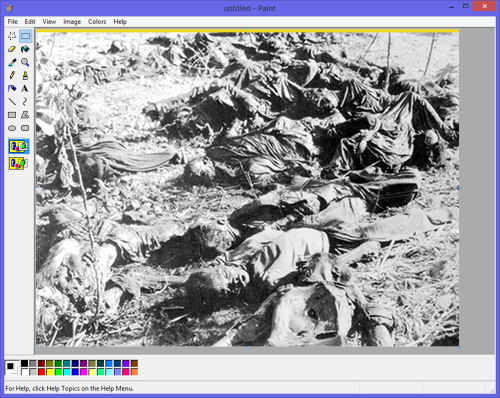The height and width of the screenshot is (398, 500).
Task: Select the pale yellow swatch
Action: pos(92,372)
